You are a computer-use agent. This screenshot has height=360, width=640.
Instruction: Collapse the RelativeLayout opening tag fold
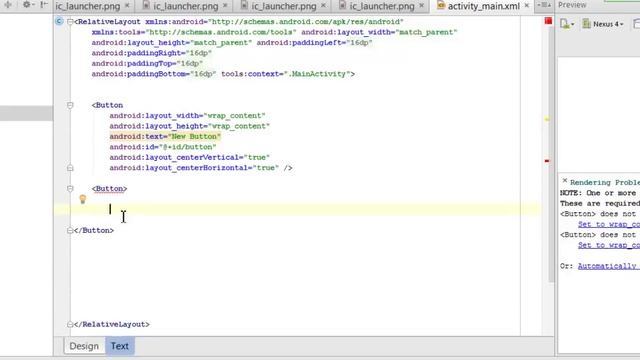click(70, 22)
